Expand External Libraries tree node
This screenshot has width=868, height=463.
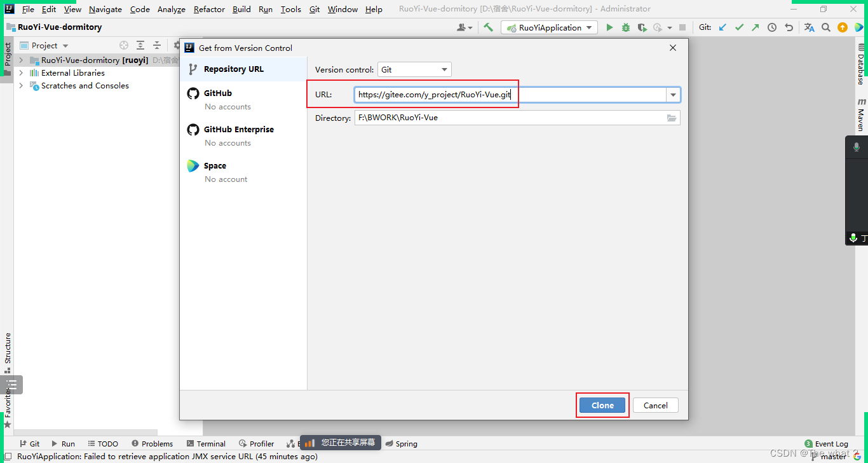[x=21, y=73]
